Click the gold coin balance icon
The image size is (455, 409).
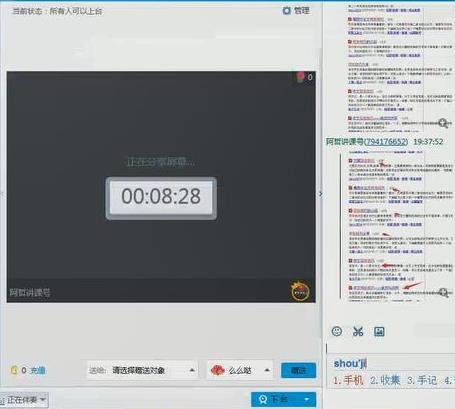[14, 370]
